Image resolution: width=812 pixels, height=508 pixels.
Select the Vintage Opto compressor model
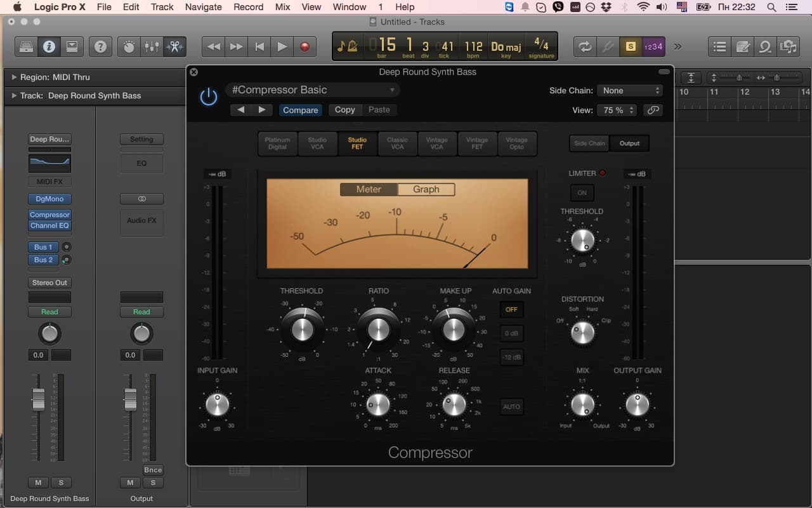pyautogui.click(x=517, y=144)
